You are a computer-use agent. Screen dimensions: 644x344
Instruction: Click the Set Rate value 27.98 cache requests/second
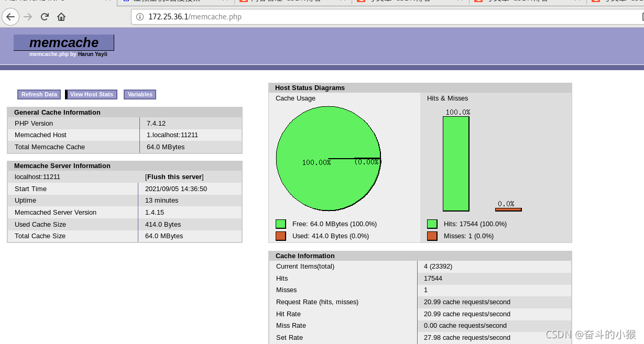(x=467, y=338)
